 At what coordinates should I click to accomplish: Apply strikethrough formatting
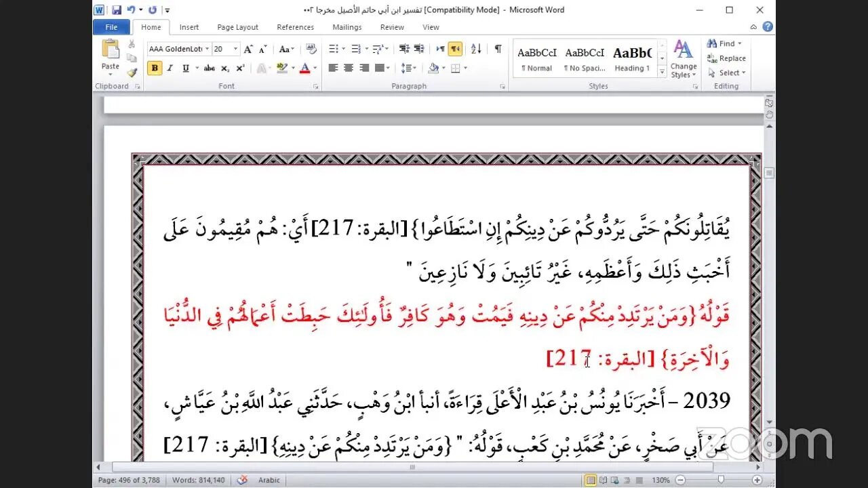[210, 68]
